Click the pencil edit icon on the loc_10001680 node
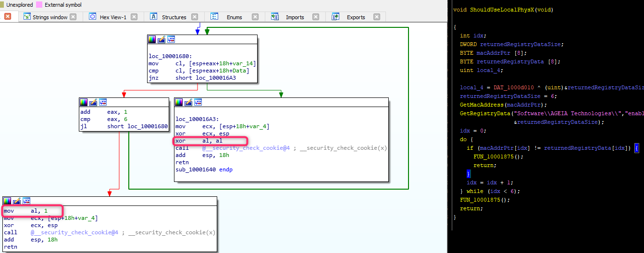644x253 pixels. coord(161,39)
